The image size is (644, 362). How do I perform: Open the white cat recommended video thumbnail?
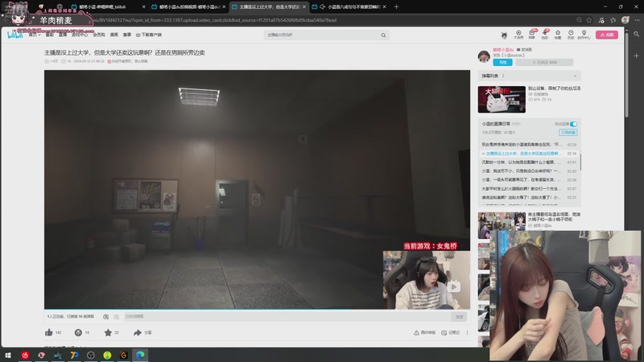click(502, 99)
